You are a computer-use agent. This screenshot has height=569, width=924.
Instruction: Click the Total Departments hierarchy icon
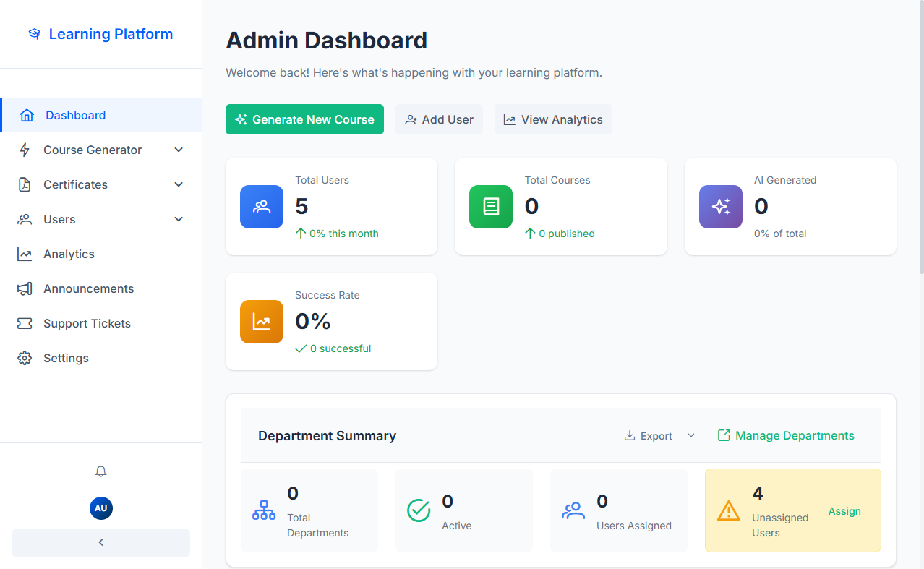click(x=264, y=510)
